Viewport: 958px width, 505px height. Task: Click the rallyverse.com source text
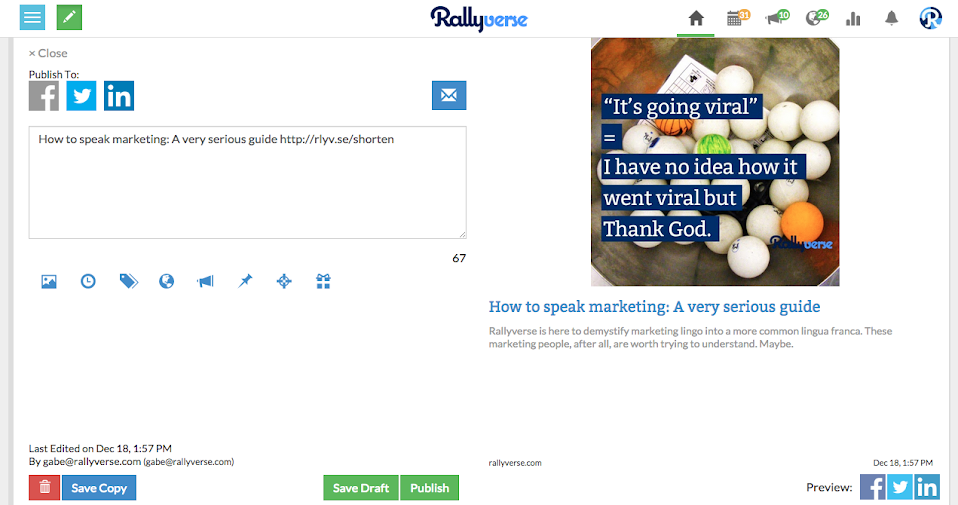pos(515,463)
